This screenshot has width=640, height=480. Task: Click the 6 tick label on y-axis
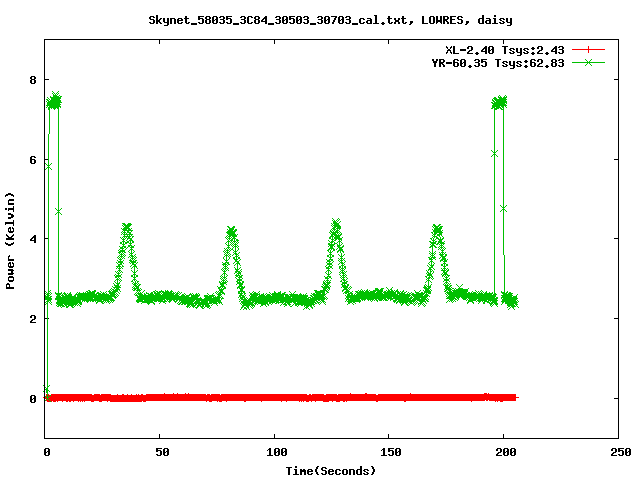point(33,159)
